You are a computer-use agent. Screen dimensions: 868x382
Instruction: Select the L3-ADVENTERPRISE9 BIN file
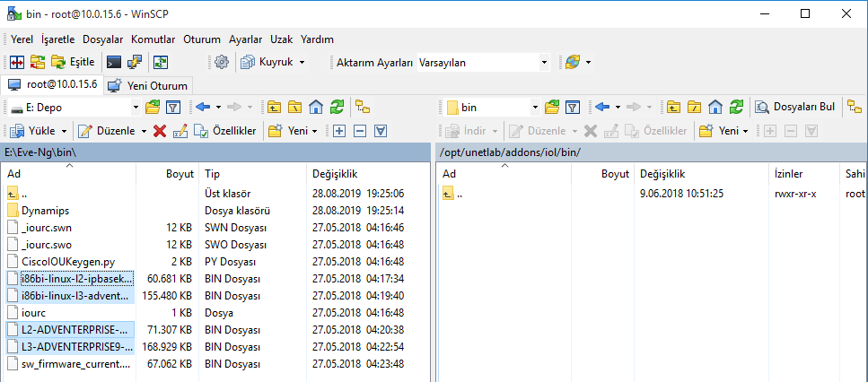[77, 347]
